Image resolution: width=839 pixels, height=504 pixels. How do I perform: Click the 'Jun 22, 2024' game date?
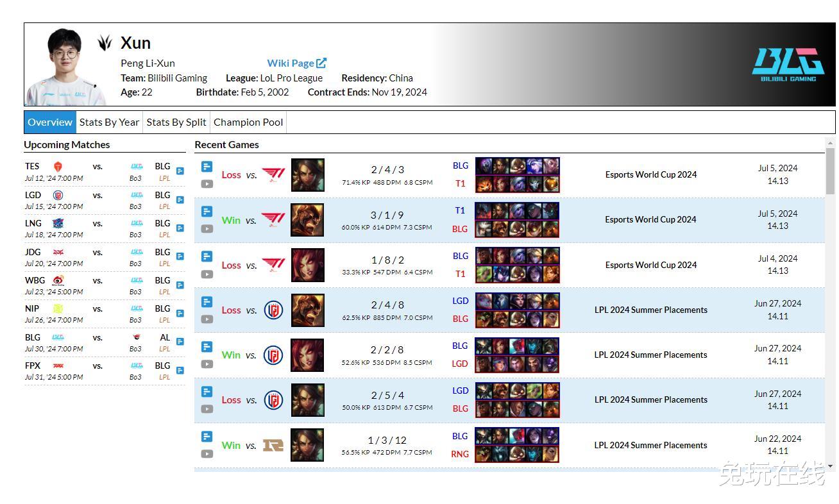[x=777, y=439]
